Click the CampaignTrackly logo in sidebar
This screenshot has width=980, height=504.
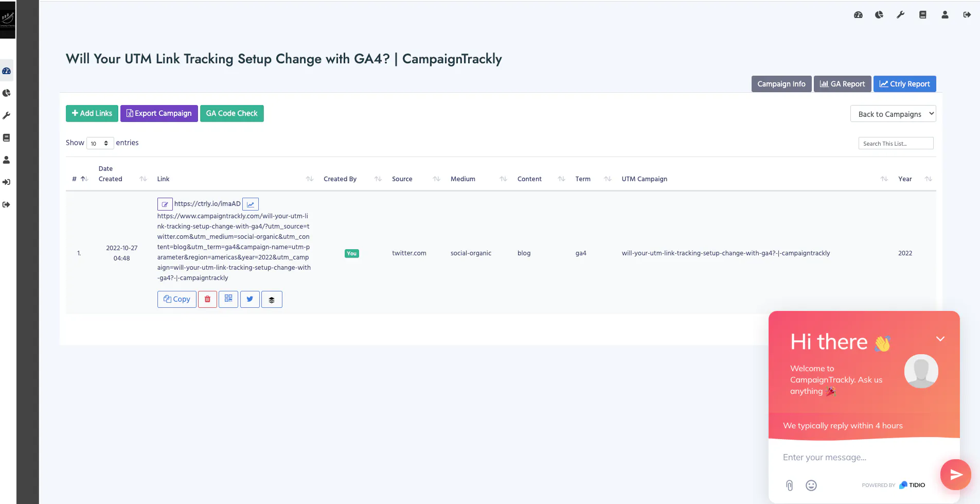[8, 20]
